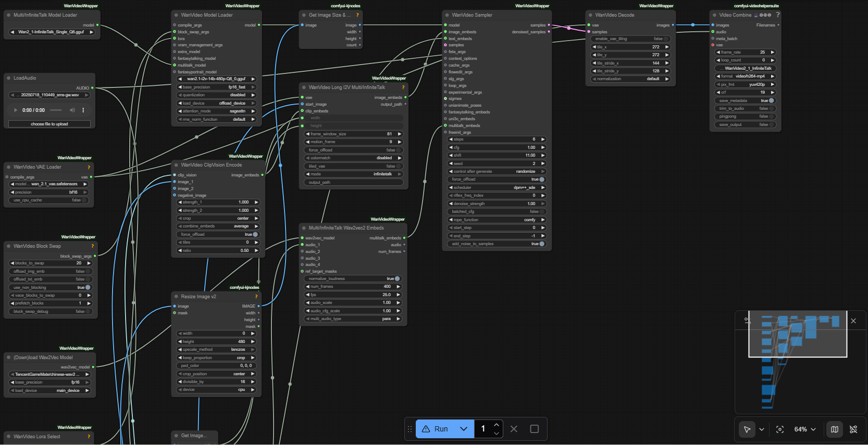Click the fit view icon beside zoom percentage
The height and width of the screenshot is (445, 868).
(780, 429)
